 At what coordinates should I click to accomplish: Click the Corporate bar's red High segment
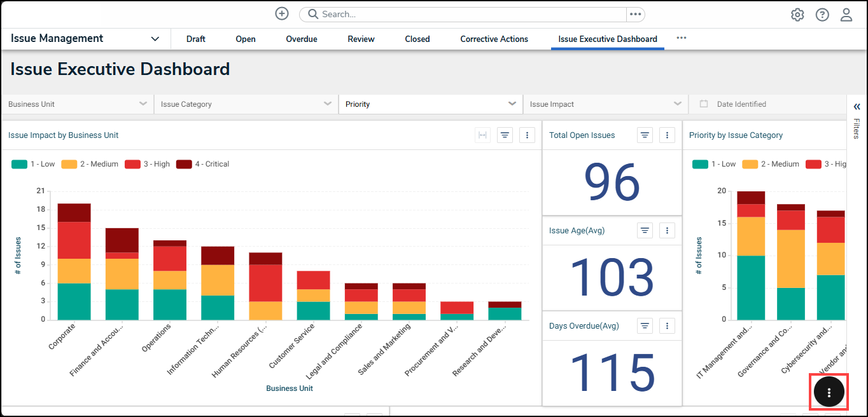pyautogui.click(x=74, y=240)
